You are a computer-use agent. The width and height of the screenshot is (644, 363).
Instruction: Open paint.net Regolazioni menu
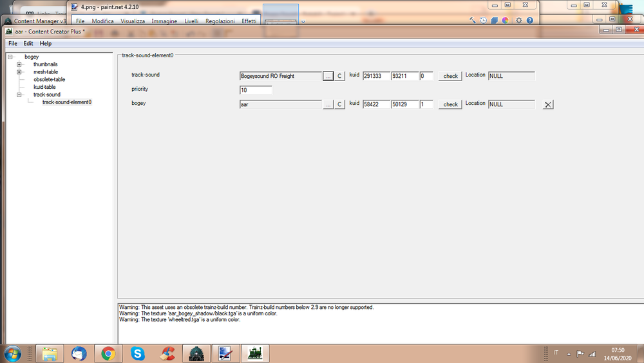tap(220, 21)
